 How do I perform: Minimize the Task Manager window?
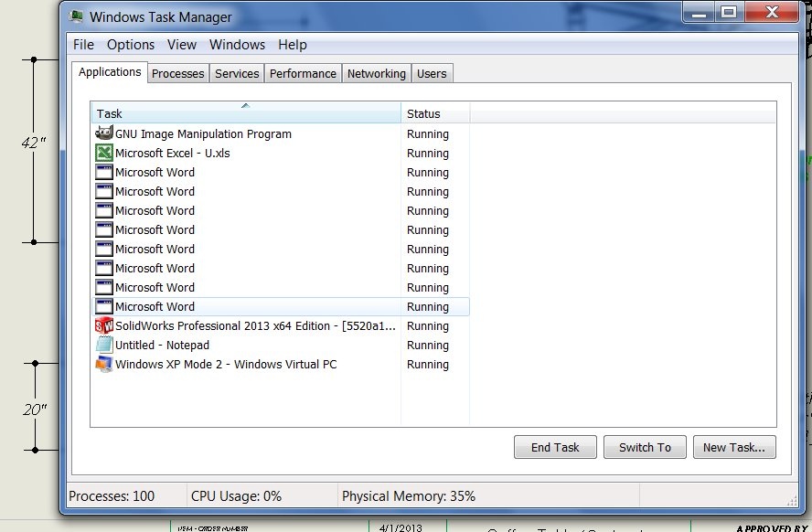(x=700, y=12)
